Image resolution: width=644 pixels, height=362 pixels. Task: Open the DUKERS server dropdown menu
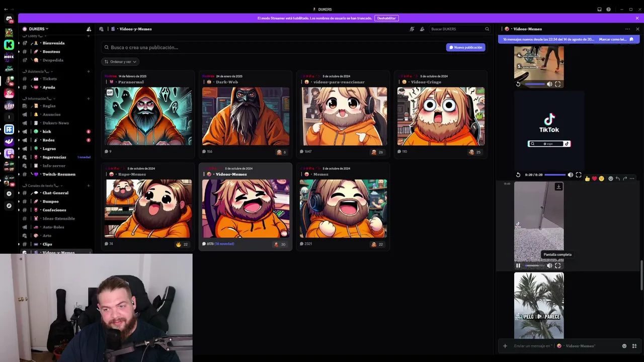(39, 29)
